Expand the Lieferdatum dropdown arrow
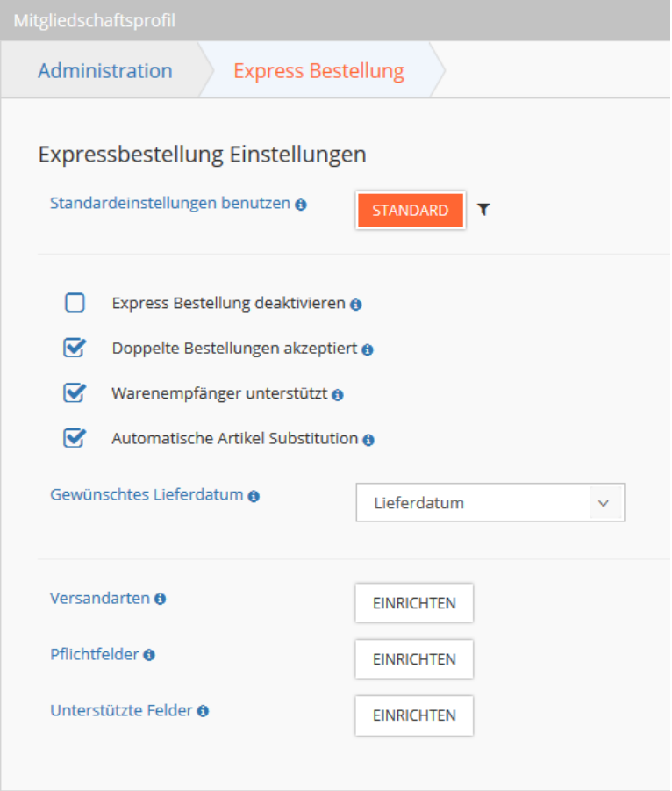 [x=604, y=503]
